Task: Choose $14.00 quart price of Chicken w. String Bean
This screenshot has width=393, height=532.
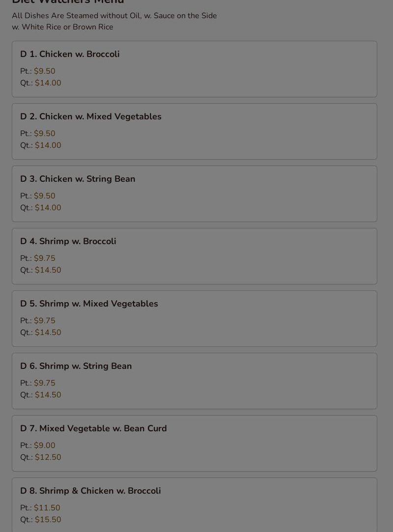Action: 48,208
